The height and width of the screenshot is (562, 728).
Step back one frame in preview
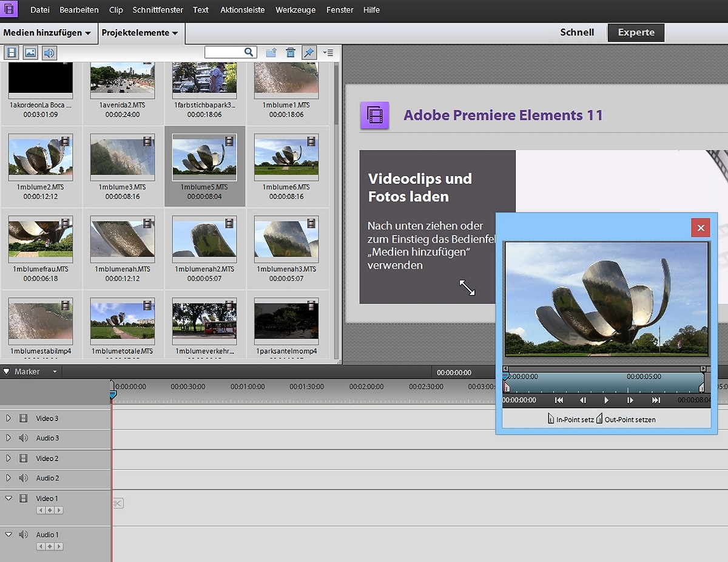coord(583,400)
